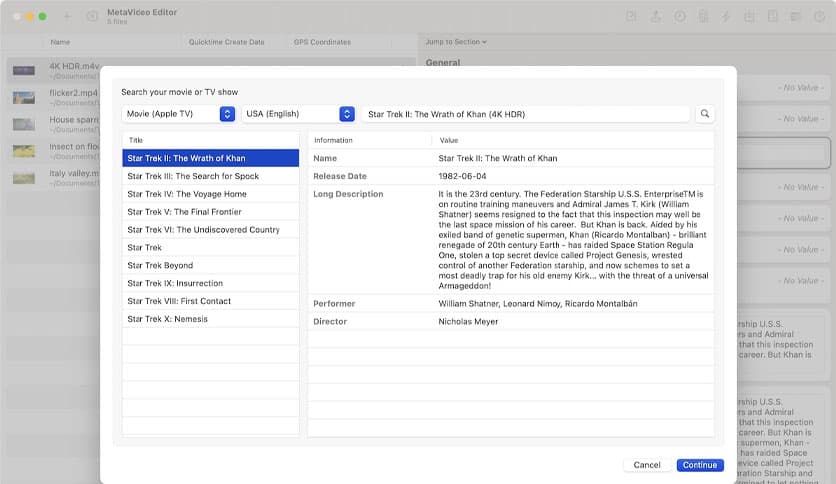Open the USA (English) region dropdown
Screen dimensions: 836x484
tap(298, 114)
